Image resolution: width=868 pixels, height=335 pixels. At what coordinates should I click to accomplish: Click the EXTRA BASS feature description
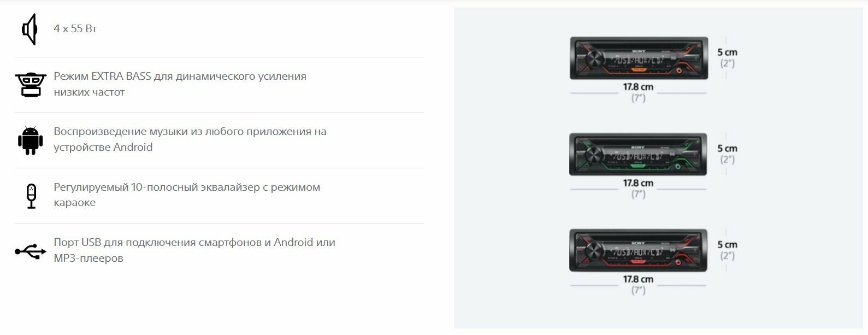pos(180,84)
